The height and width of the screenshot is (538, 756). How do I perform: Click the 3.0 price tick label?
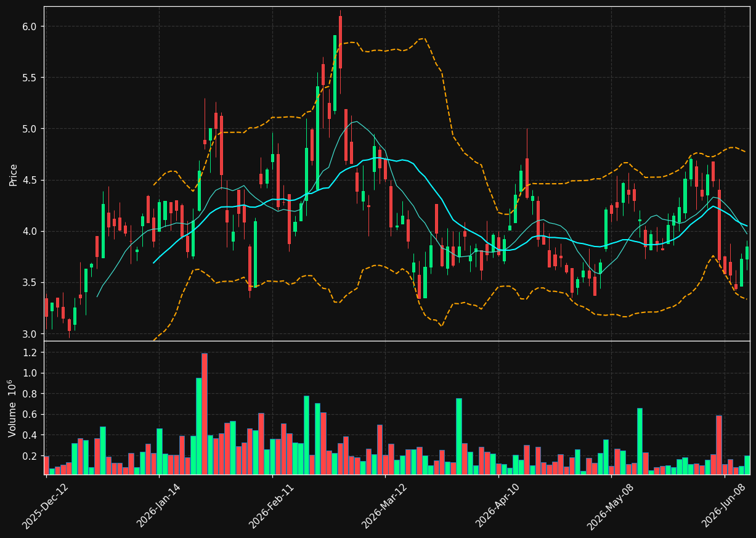pyautogui.click(x=31, y=334)
